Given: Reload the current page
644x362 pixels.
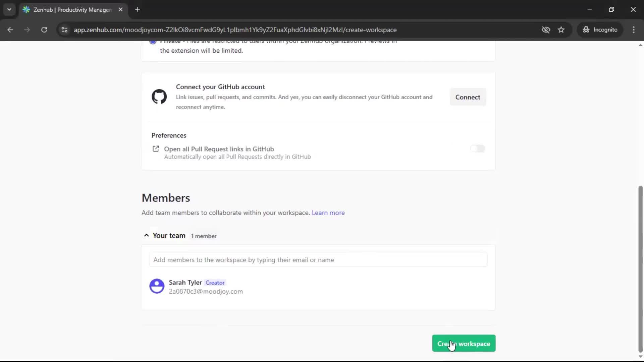Looking at the screenshot, I should (44, 30).
